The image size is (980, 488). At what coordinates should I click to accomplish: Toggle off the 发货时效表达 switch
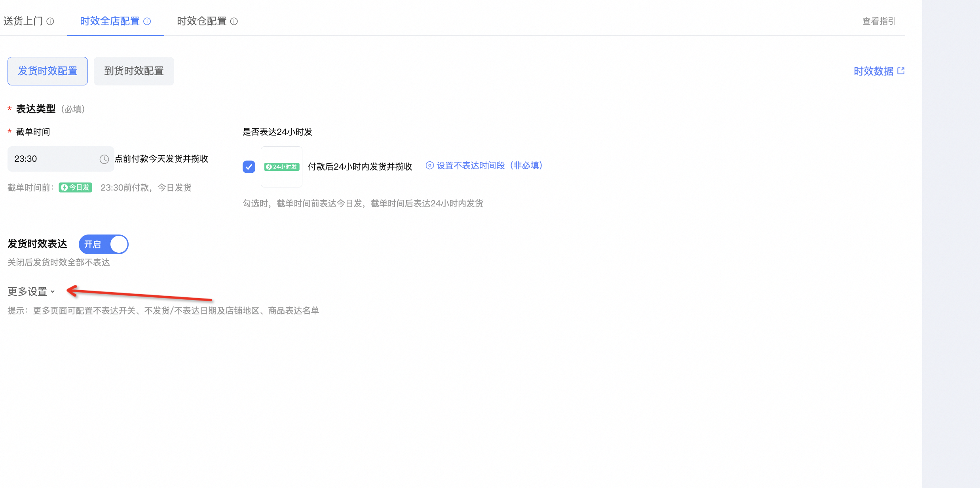[104, 244]
